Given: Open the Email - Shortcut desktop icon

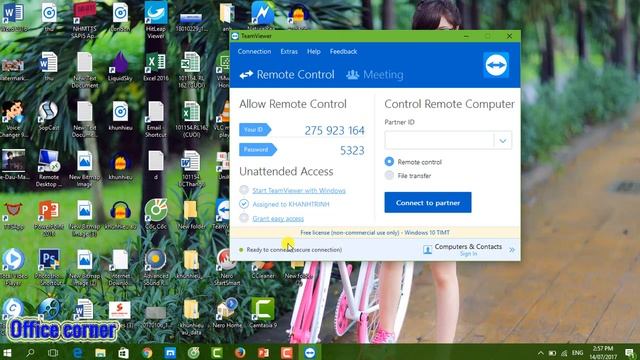Looking at the screenshot, I should [156, 119].
